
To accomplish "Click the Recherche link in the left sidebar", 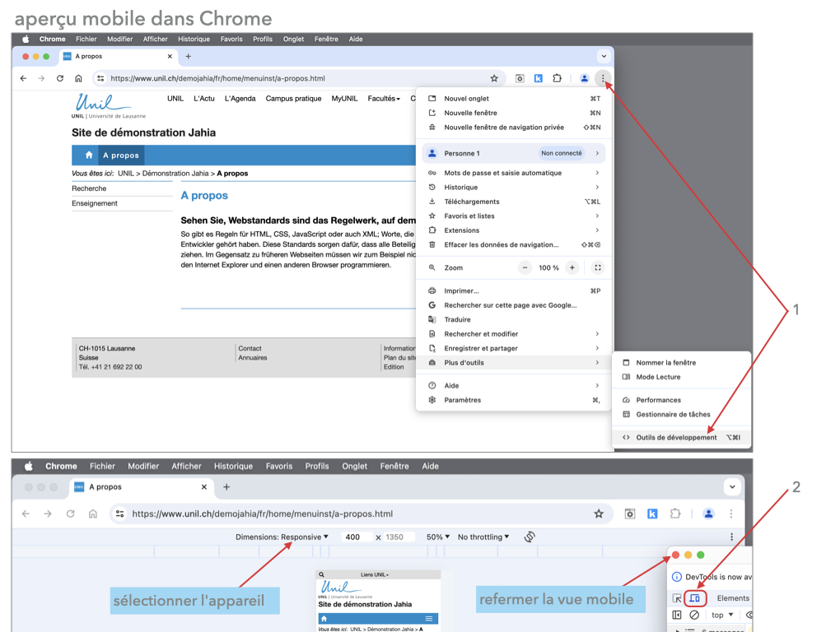I will pyautogui.click(x=89, y=188).
